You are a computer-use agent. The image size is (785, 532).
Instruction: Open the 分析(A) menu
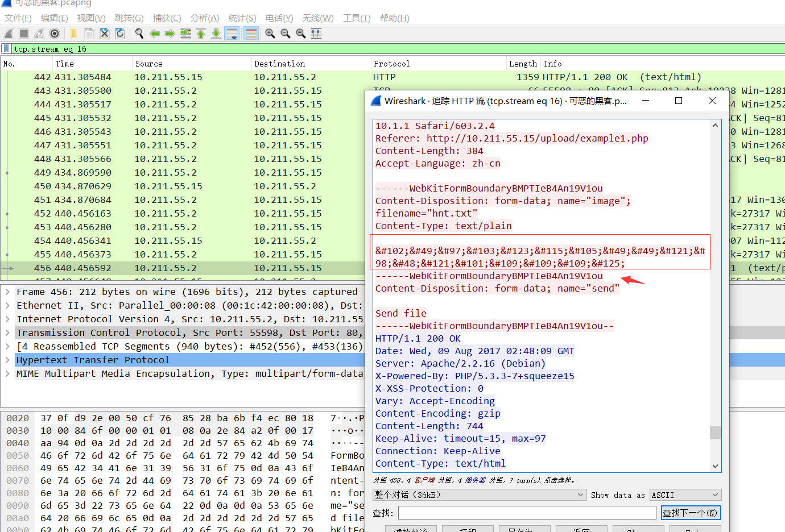tap(205, 18)
